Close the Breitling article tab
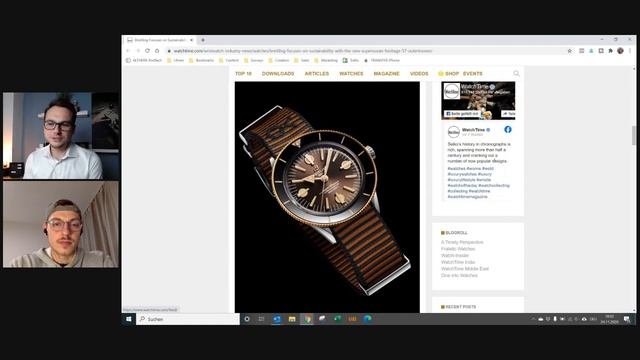 [x=191, y=40]
